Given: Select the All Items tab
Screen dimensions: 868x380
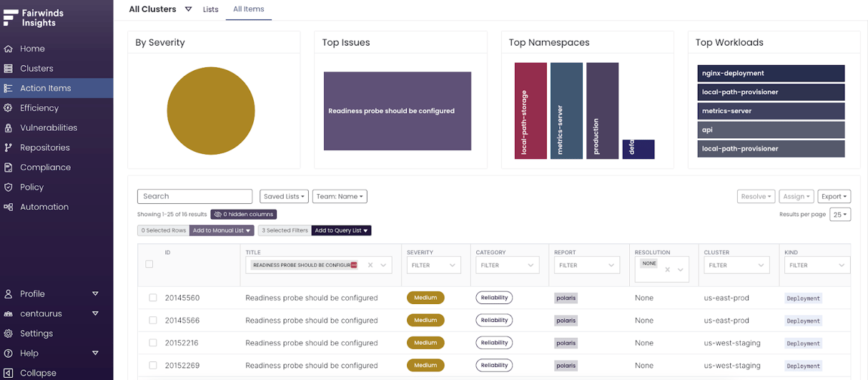Looking at the screenshot, I should pyautogui.click(x=248, y=9).
